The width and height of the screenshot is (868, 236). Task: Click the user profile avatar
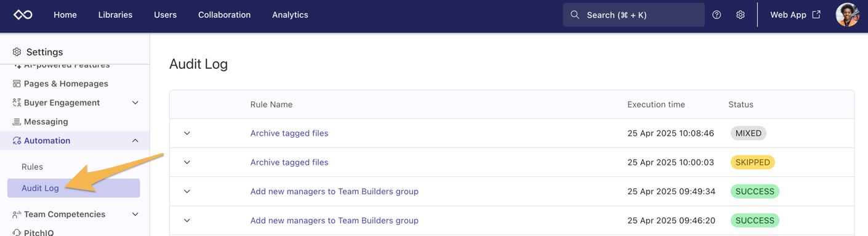847,15
